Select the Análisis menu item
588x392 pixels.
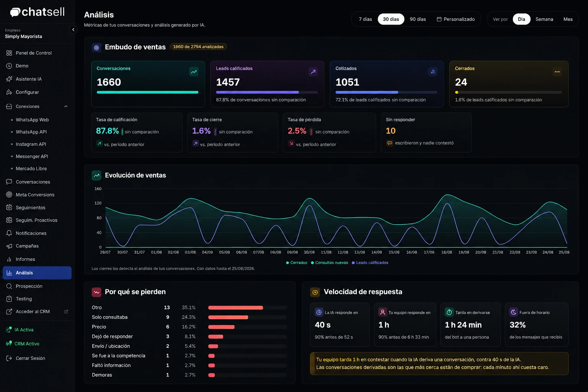[x=37, y=273]
